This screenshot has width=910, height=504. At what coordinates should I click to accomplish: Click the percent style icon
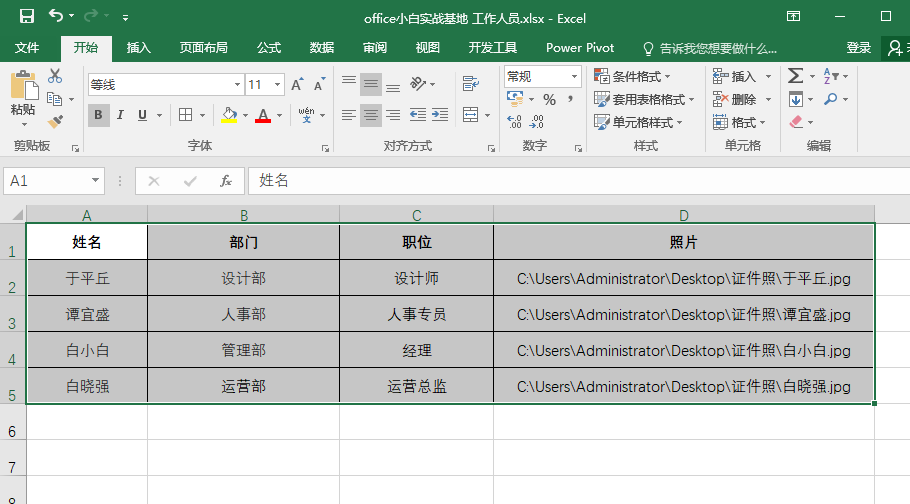549,99
